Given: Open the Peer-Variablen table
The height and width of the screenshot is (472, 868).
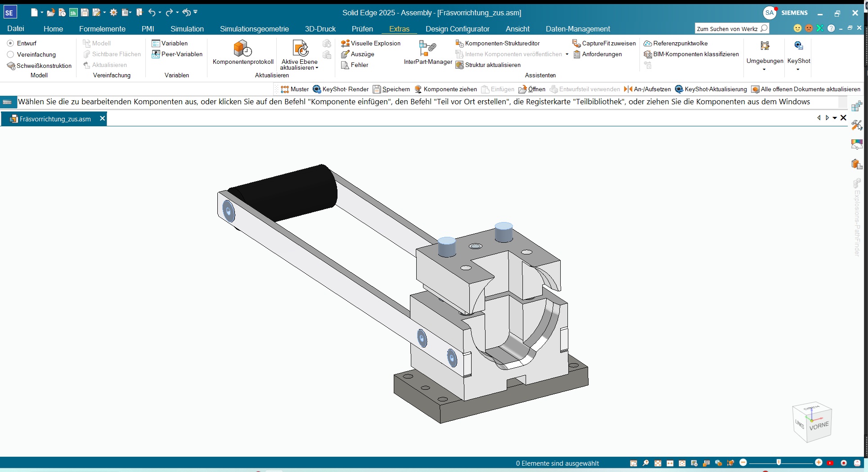Looking at the screenshot, I should [177, 54].
